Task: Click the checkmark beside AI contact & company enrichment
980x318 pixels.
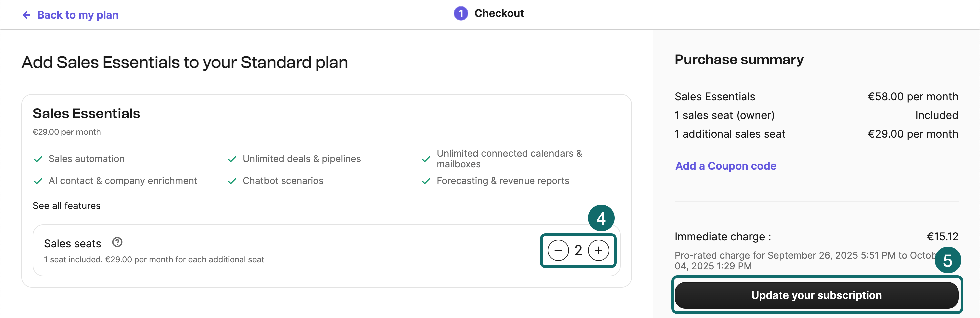Action: coord(38,181)
